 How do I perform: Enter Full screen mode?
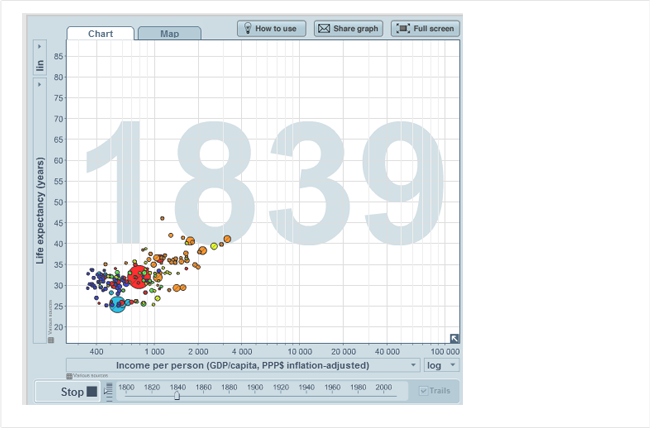pos(424,28)
